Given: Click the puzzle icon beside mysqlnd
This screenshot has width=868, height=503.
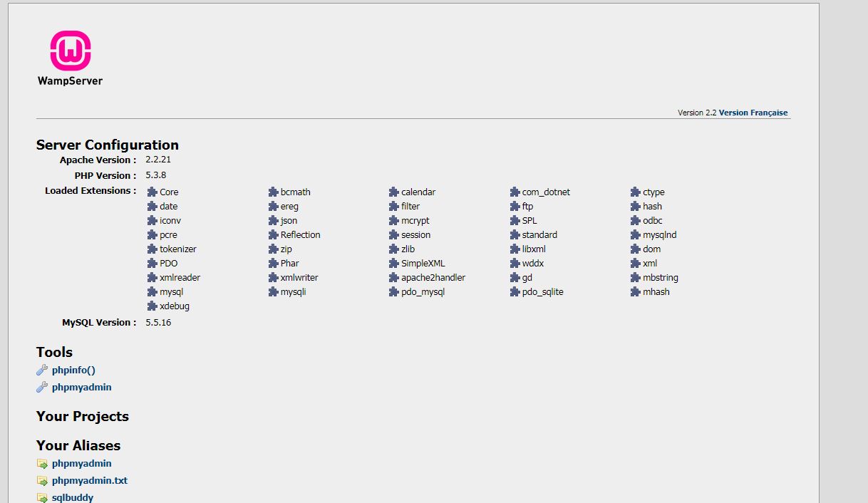Looking at the screenshot, I should click(x=636, y=235).
